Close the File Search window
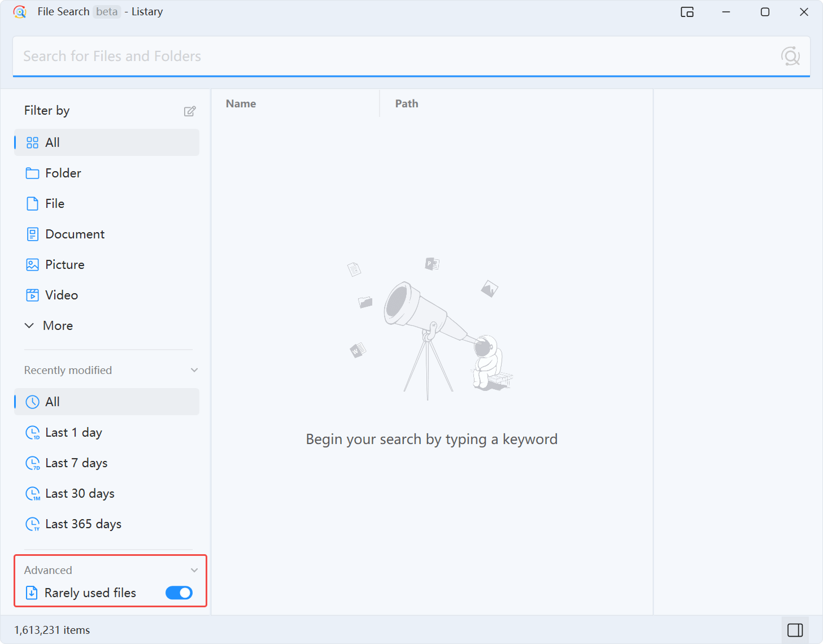This screenshot has height=644, width=823. click(x=804, y=12)
